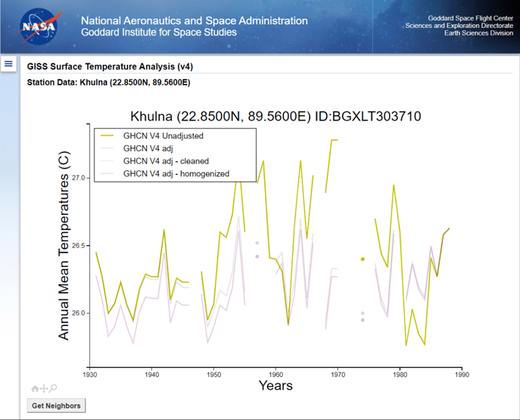Click the isolated unadjusted data point near 1974
The height and width of the screenshot is (420, 520).
click(363, 259)
